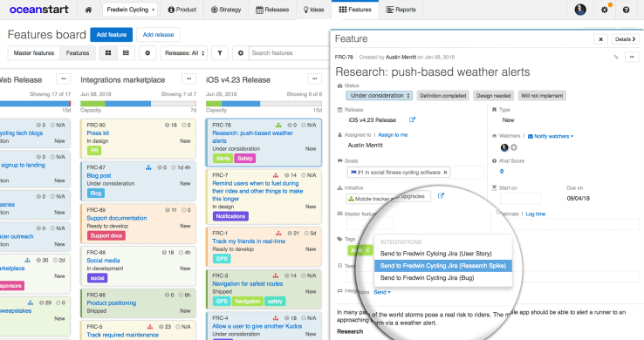
Task: Open the Press kit feature card link
Action: pos(98,133)
